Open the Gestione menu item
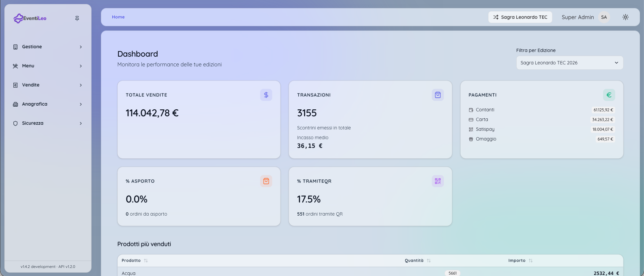The height and width of the screenshot is (276, 644). click(48, 47)
